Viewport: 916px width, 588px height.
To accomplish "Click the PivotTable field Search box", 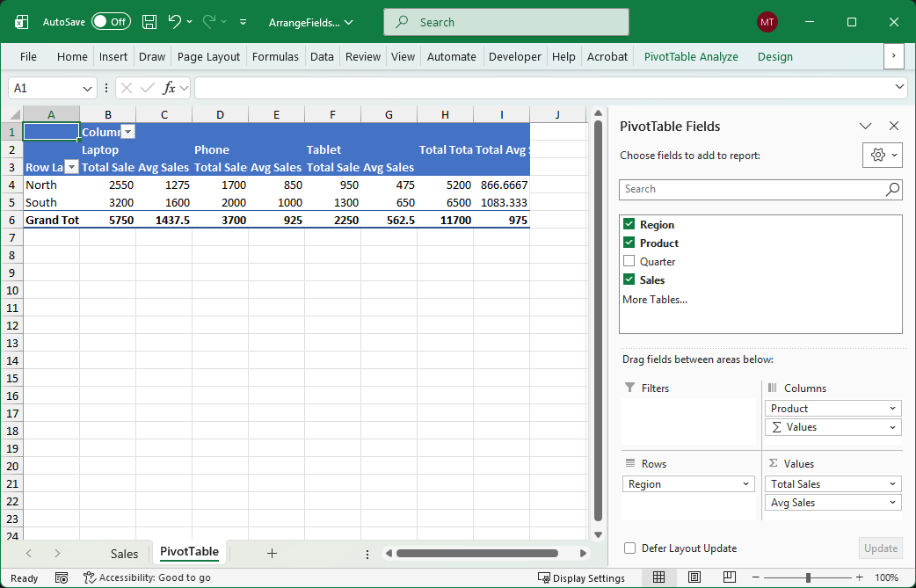I will click(760, 189).
